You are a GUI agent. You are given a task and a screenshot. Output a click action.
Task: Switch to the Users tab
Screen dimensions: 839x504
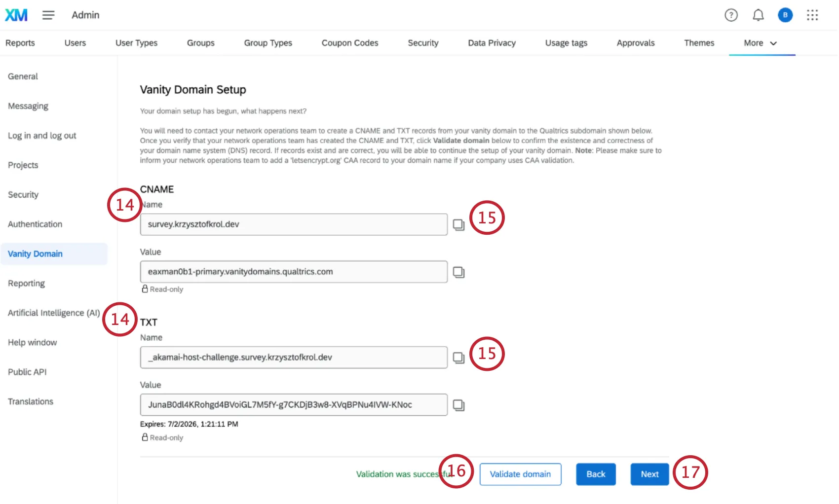tap(75, 43)
